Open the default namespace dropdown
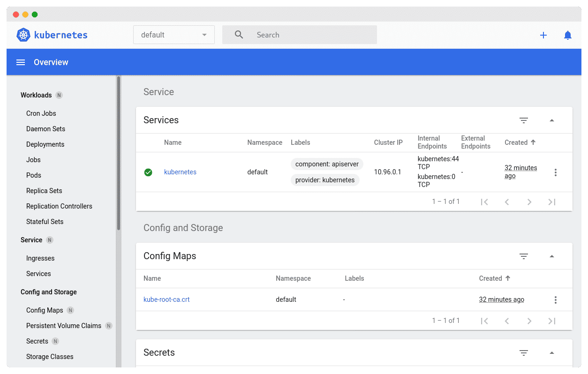 174,35
